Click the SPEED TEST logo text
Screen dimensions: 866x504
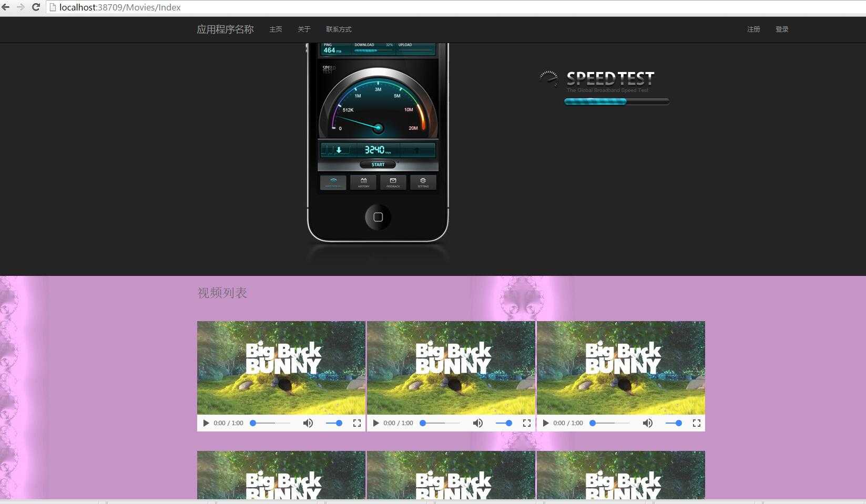click(x=610, y=79)
